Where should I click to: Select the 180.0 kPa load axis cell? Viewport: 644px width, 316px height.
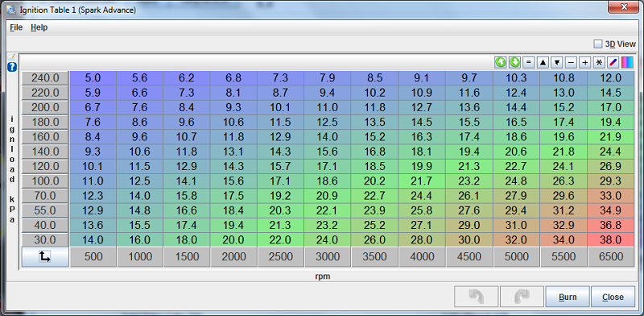coord(45,123)
